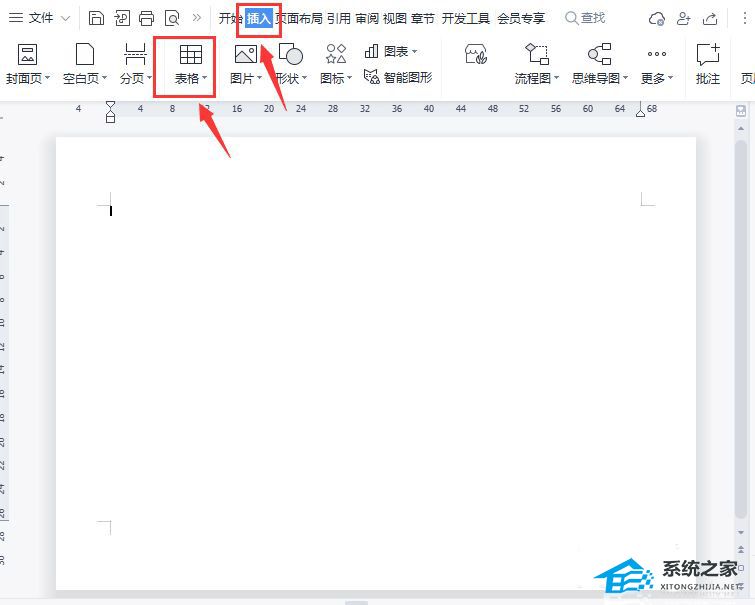Click the previous page double-arrow button
755x605 pixels.
click(741, 550)
